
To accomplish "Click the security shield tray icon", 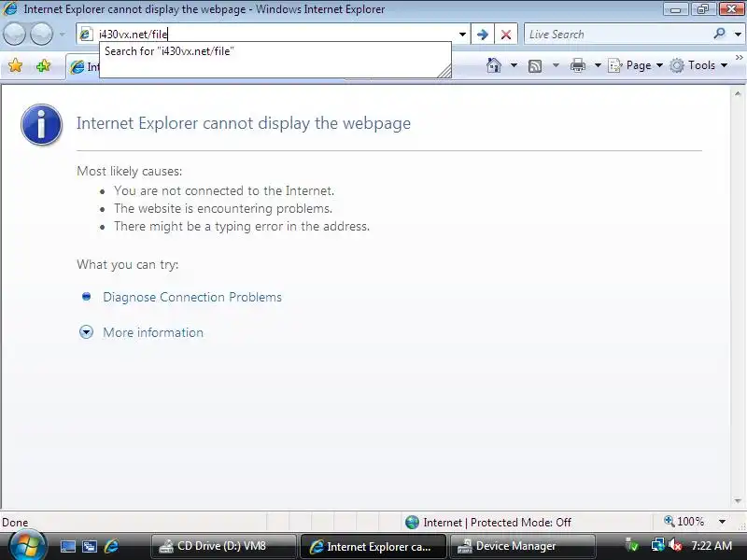I will pos(632,545).
